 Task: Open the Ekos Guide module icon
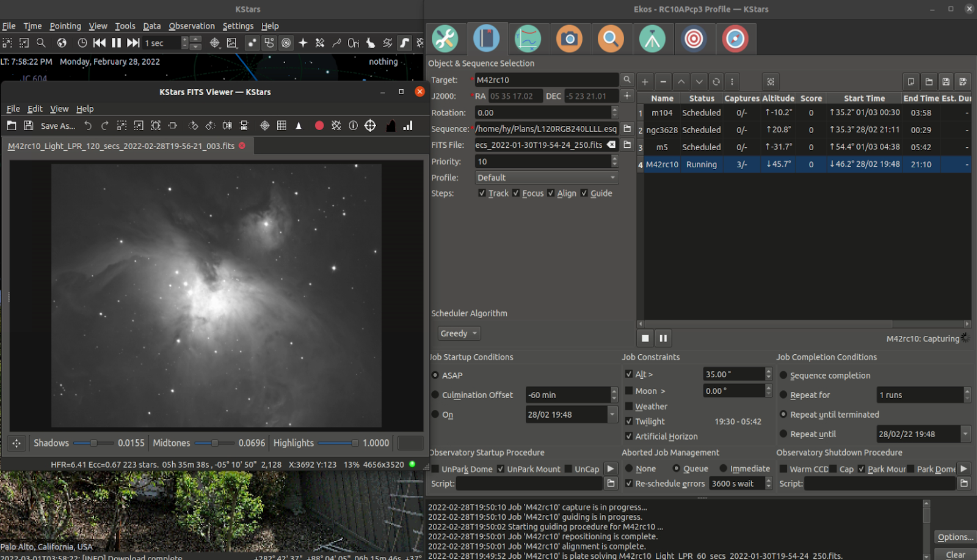coord(735,39)
